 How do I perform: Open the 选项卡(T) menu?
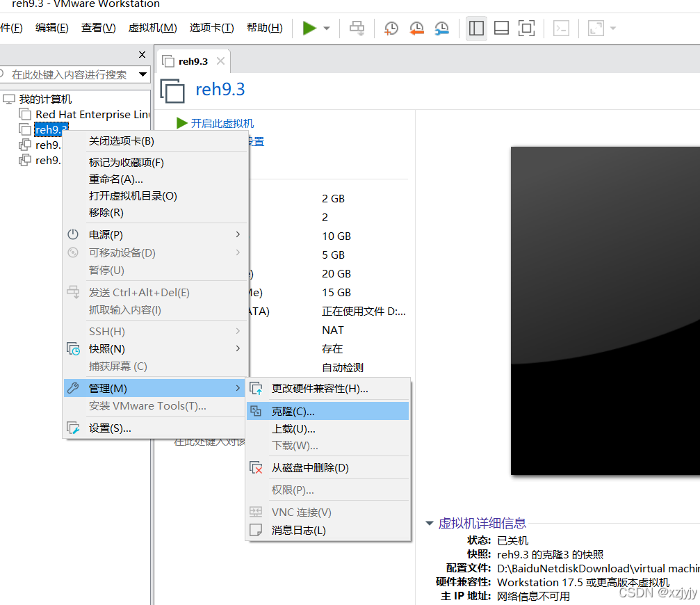click(x=211, y=28)
